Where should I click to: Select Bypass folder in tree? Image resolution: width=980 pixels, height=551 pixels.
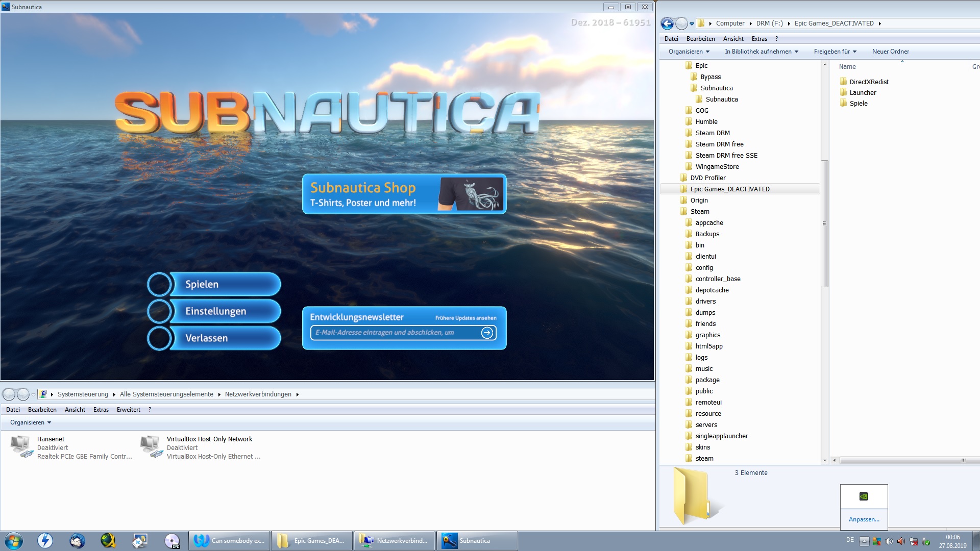coord(705,77)
